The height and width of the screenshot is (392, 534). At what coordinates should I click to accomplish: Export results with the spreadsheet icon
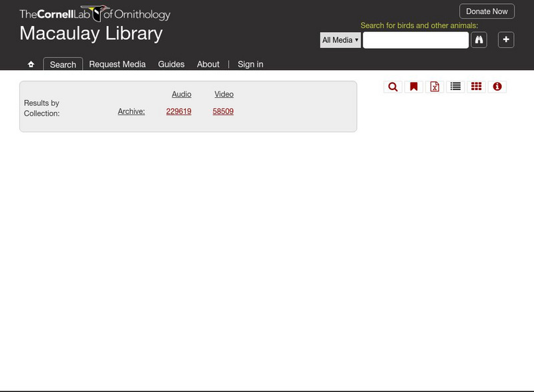[435, 87]
